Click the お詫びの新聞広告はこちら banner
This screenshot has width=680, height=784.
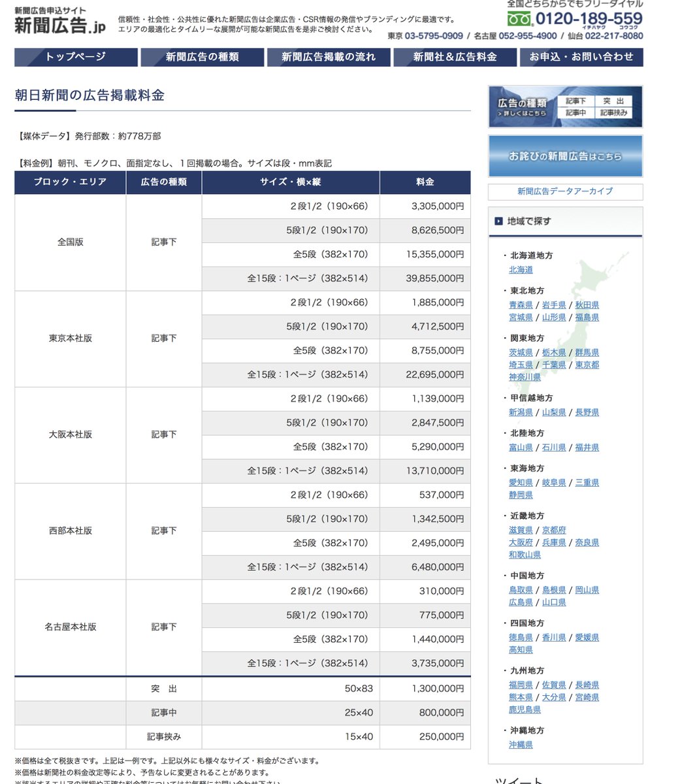[x=566, y=156]
